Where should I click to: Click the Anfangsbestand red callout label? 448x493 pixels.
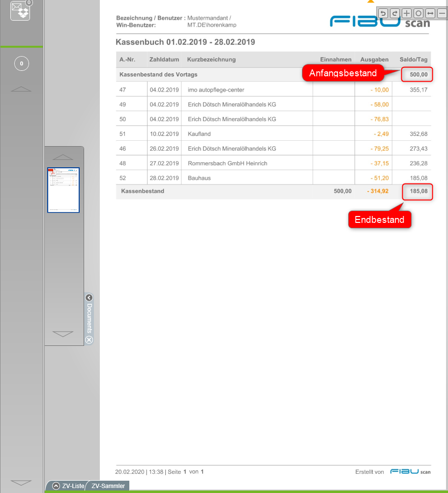(x=343, y=73)
